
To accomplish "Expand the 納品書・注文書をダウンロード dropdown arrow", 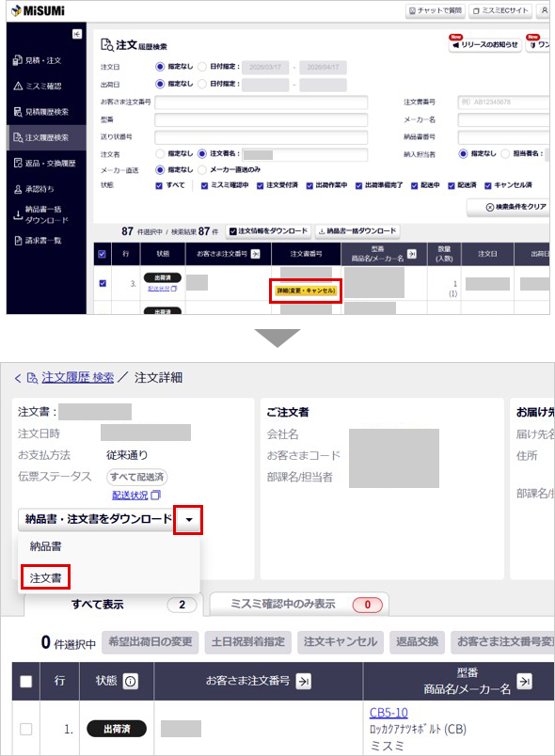I will click(x=189, y=519).
